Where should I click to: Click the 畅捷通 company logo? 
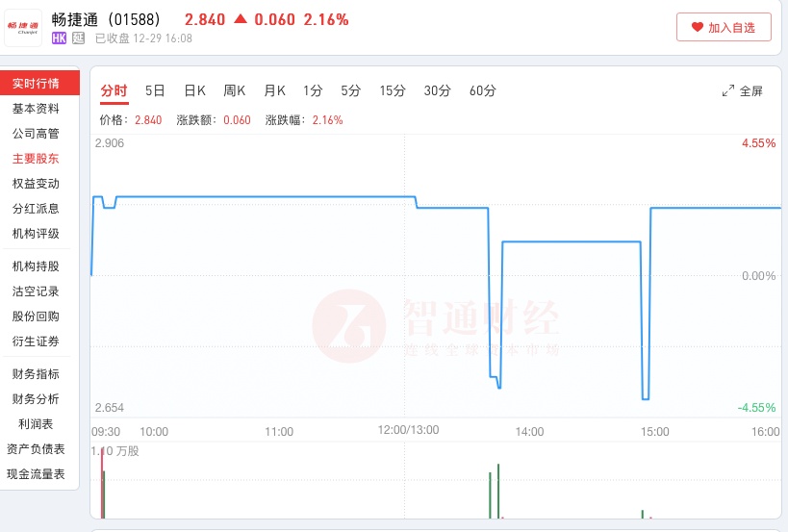pos(23,28)
